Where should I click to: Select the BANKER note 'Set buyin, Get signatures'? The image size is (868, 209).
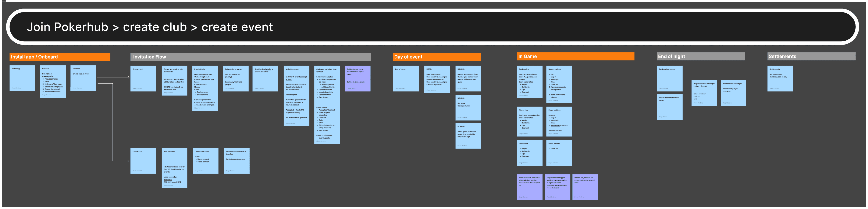[468, 107]
